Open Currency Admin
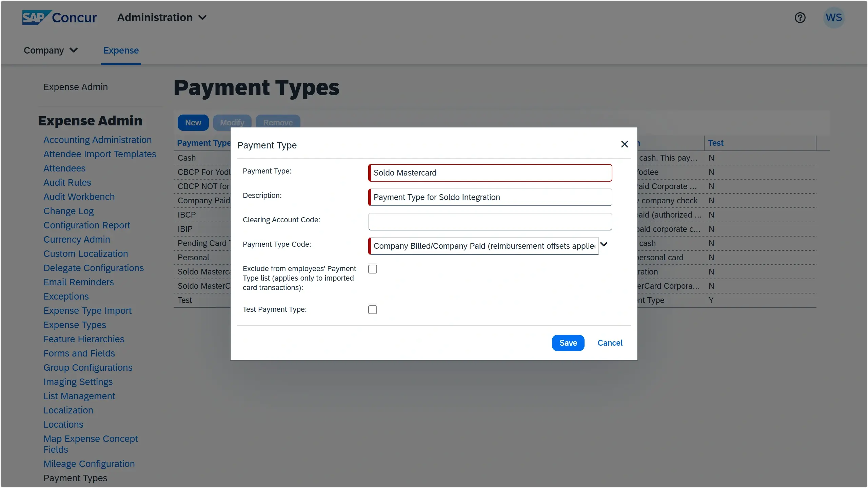The width and height of the screenshot is (868, 488). 77,239
